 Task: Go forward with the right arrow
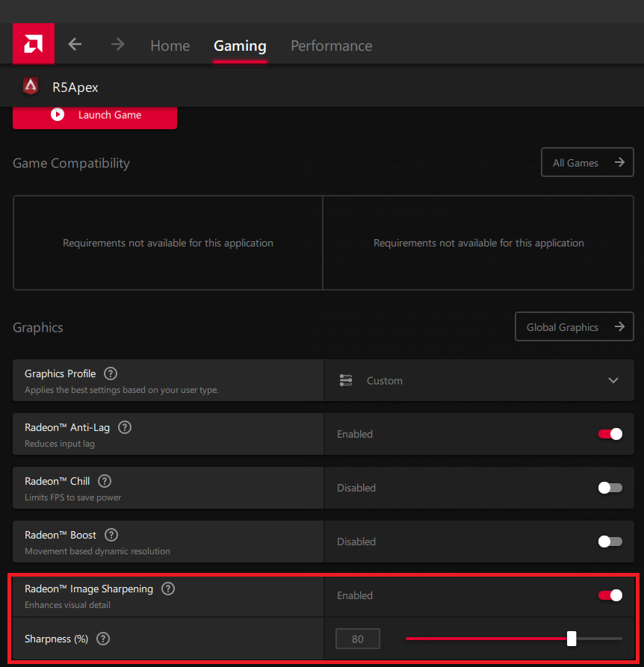(117, 44)
